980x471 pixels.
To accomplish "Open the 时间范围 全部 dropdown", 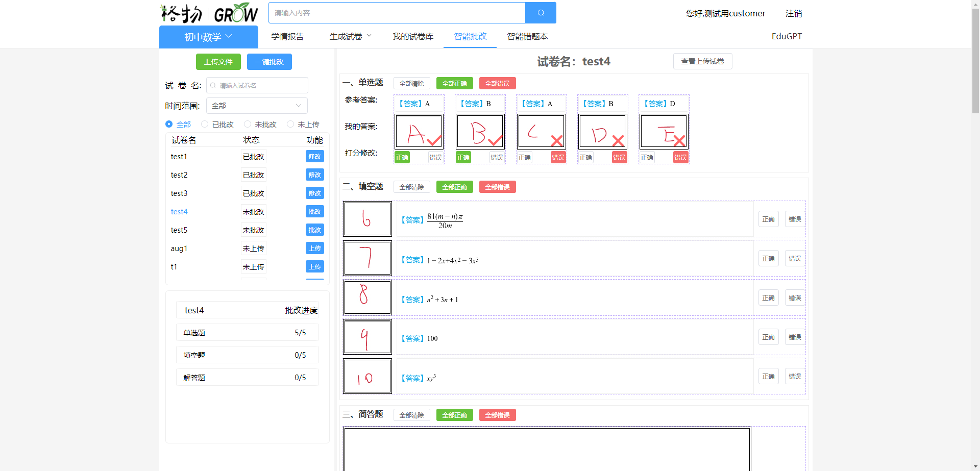I will [257, 106].
